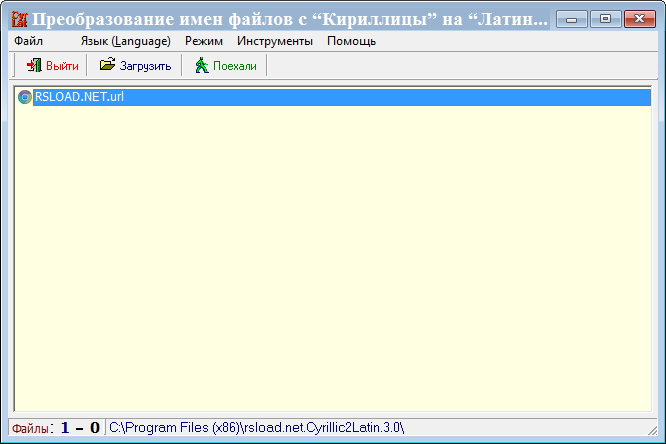This screenshot has height=444, width=666.
Task: Click the red exit door icon
Action: (34, 65)
